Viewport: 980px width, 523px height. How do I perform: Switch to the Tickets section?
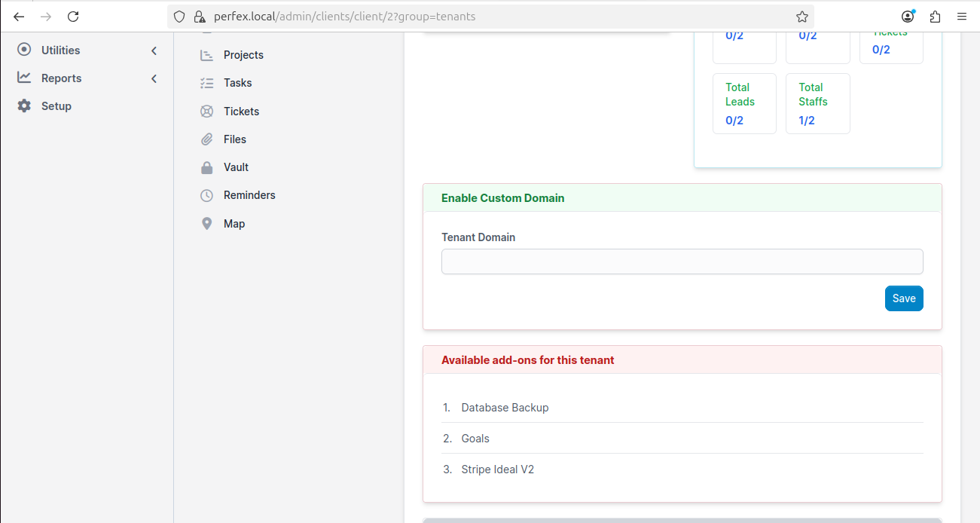coord(241,111)
